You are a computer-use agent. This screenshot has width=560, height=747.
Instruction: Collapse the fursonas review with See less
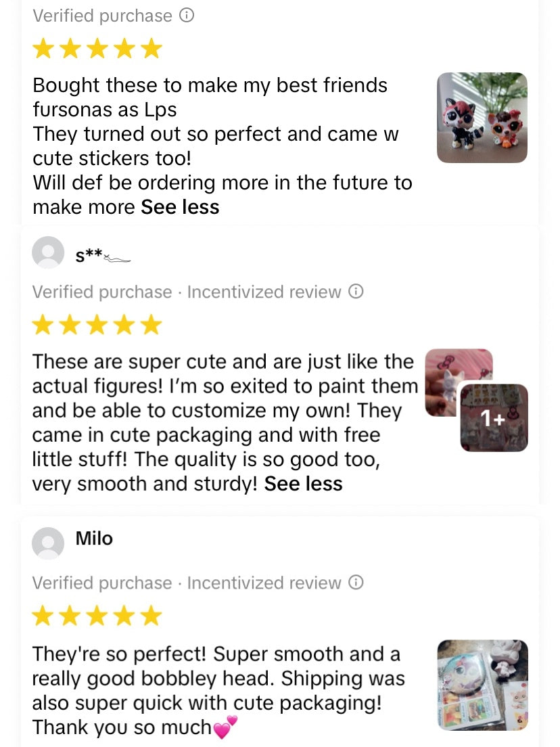(x=180, y=207)
